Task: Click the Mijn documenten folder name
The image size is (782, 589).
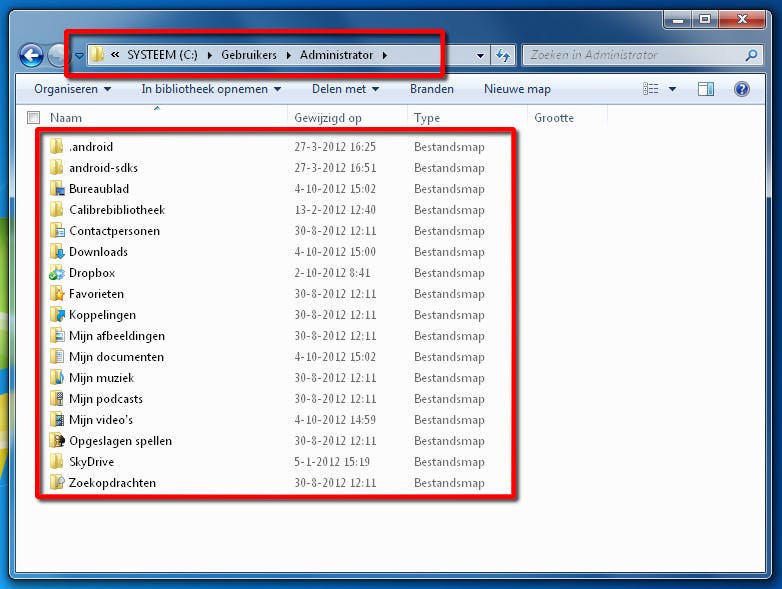Action: pos(116,357)
